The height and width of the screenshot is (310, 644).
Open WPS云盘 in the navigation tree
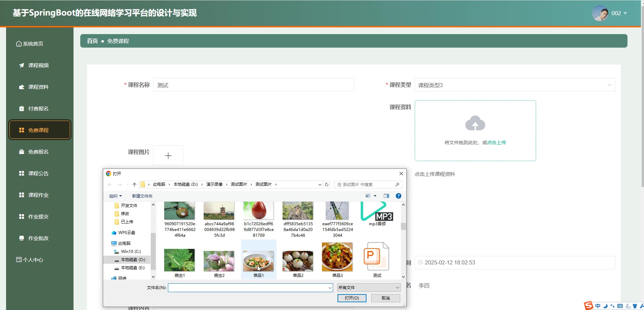[x=127, y=232]
